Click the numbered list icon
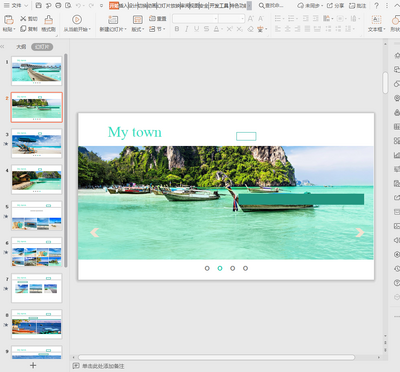 292,19
